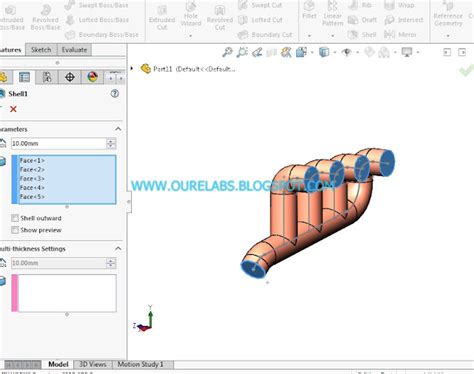The image size is (474, 374).
Task: Select Face<3> in faces list
Action: pyautogui.click(x=32, y=179)
